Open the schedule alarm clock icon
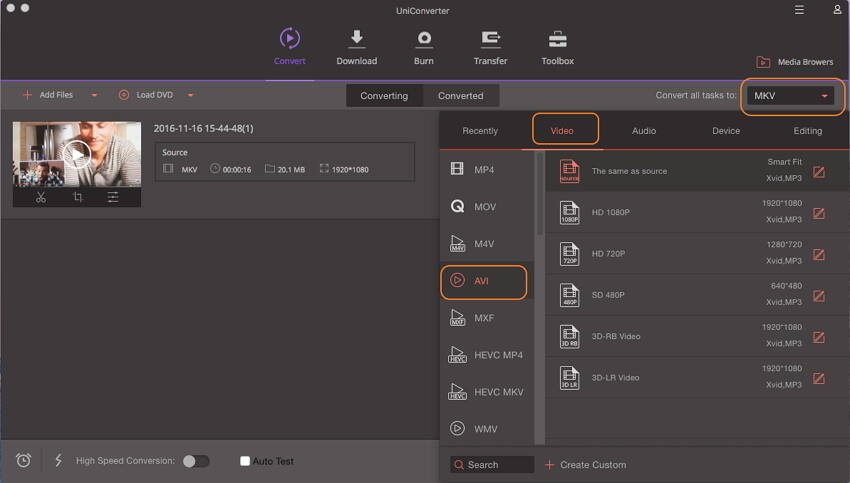The width and height of the screenshot is (850, 483). pyautogui.click(x=23, y=461)
